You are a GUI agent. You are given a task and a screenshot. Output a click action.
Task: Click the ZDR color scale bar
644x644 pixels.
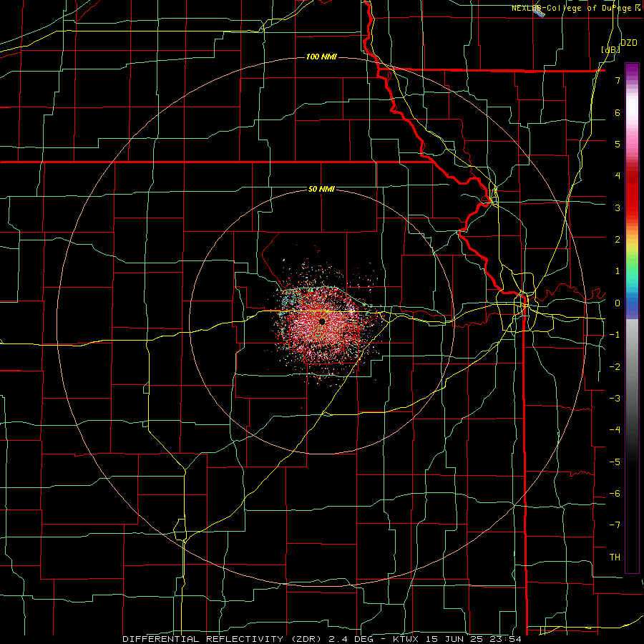(632, 318)
